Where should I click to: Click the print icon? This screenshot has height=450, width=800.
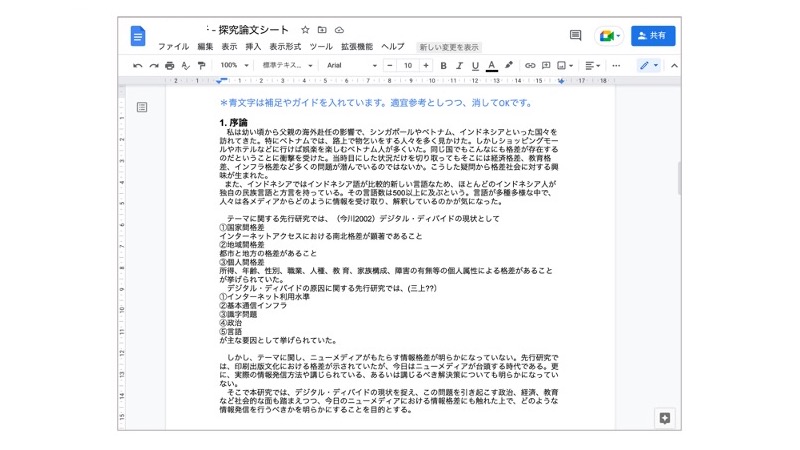click(170, 65)
